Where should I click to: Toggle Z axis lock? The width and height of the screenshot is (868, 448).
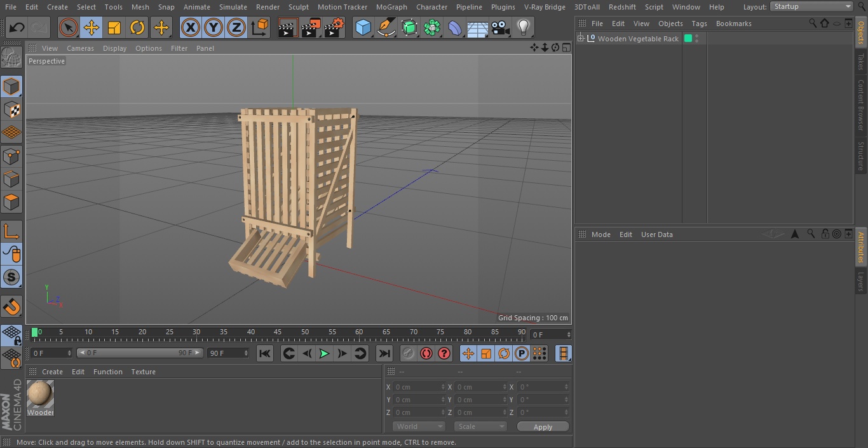click(x=236, y=28)
